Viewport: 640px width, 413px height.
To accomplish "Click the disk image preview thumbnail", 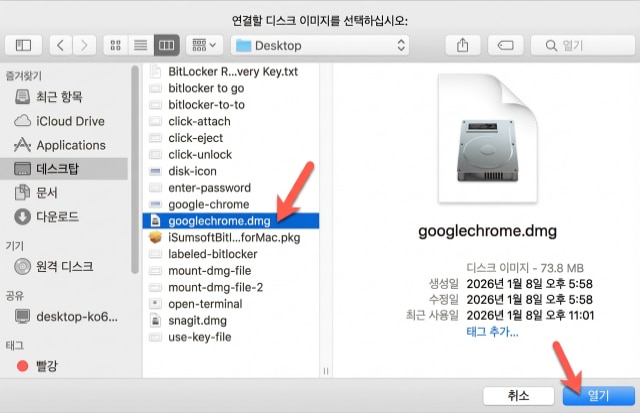I will point(487,138).
